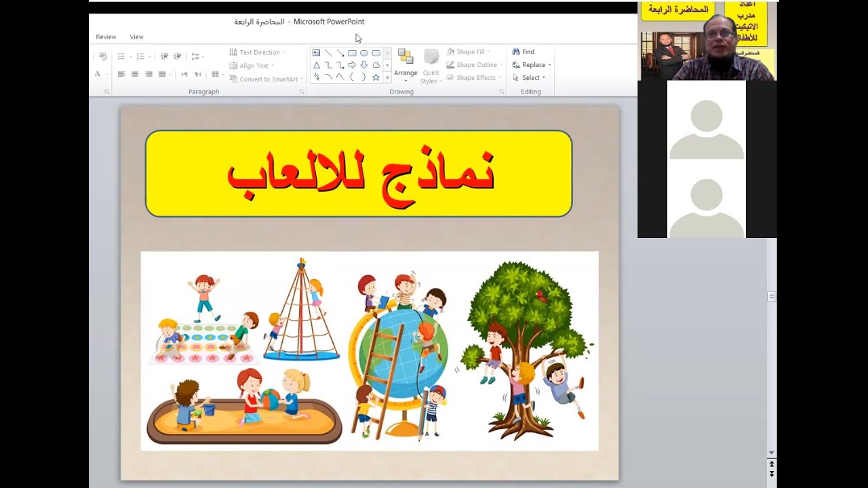The width and height of the screenshot is (868, 488).
Task: Click Convert to SmartArt
Action: (x=266, y=79)
